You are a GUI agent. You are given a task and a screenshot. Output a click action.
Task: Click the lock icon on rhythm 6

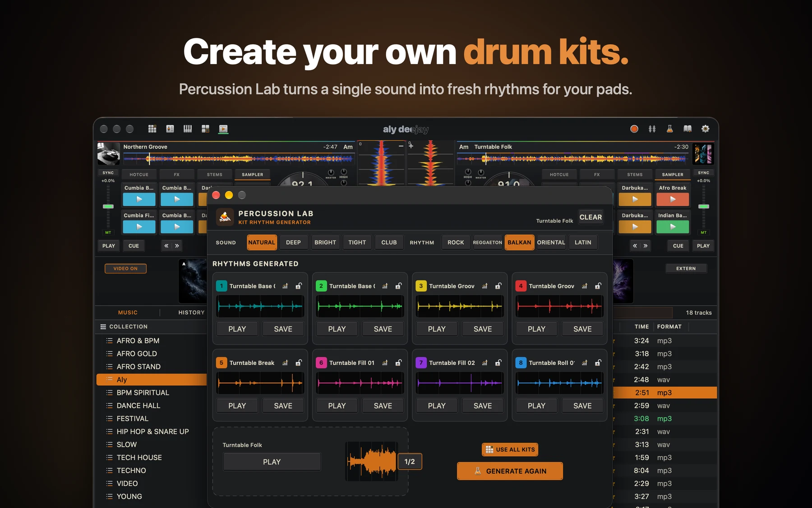coord(398,363)
